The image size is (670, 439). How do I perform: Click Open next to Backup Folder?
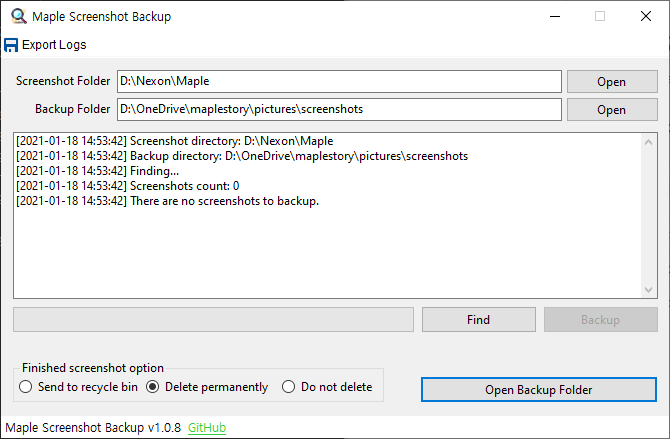[612, 110]
